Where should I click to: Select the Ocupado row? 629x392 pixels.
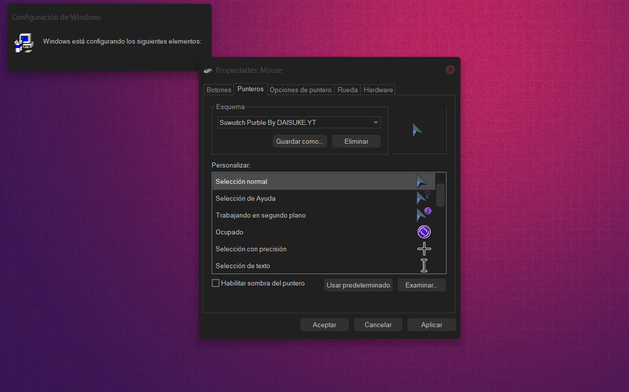(323, 232)
